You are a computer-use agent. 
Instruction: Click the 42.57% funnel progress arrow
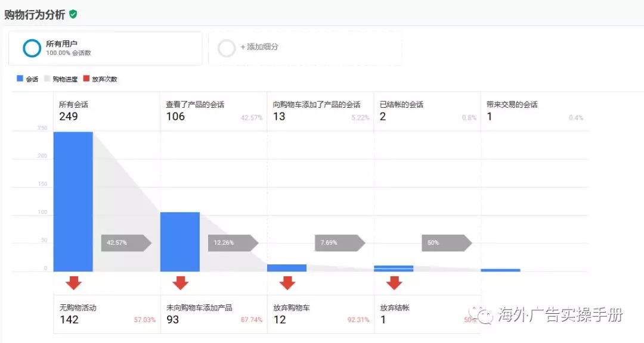[x=125, y=243]
